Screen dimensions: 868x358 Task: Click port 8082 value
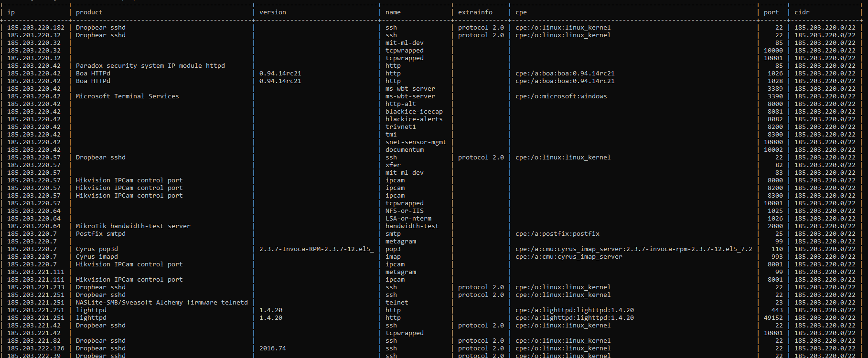pyautogui.click(x=775, y=119)
